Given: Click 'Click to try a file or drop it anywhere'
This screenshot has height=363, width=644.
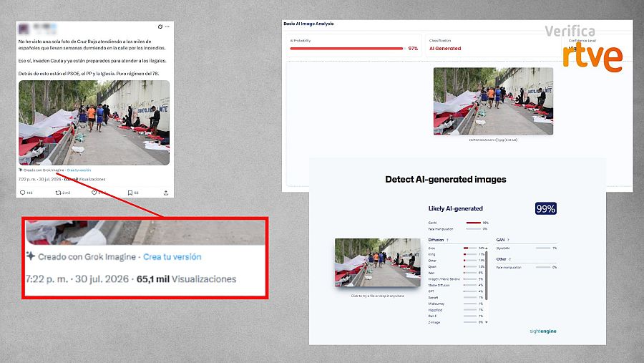Looking at the screenshot, I should click(x=377, y=296).
